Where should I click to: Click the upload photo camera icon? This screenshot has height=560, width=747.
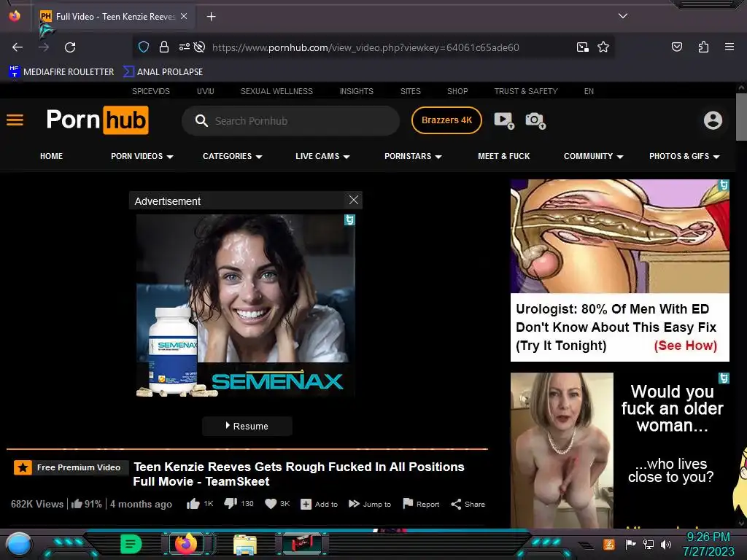click(x=535, y=120)
